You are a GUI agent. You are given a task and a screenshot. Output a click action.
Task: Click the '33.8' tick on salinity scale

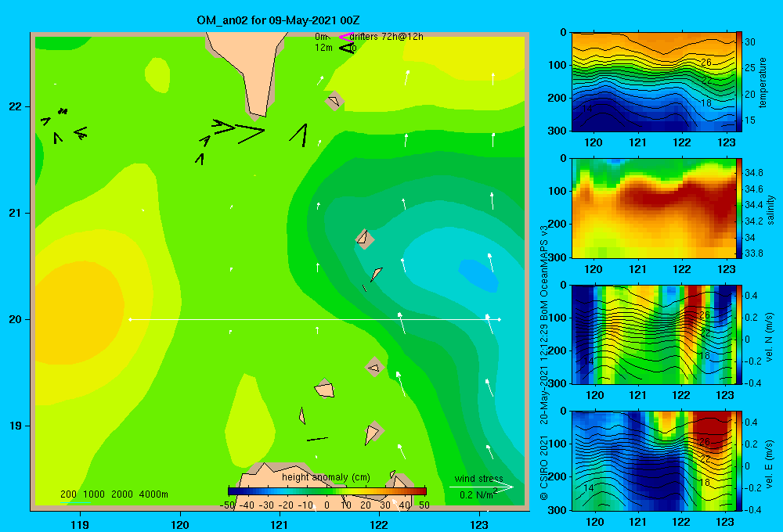pos(753,253)
